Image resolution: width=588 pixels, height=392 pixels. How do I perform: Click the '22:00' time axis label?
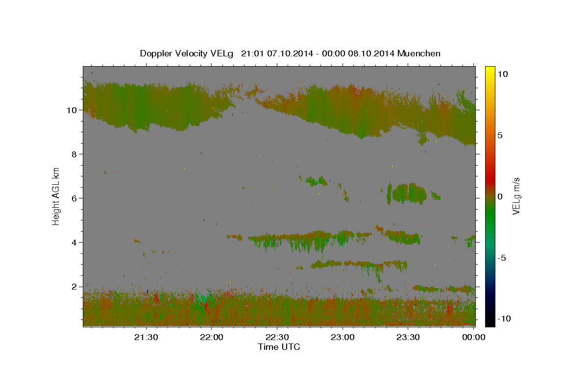pos(212,337)
